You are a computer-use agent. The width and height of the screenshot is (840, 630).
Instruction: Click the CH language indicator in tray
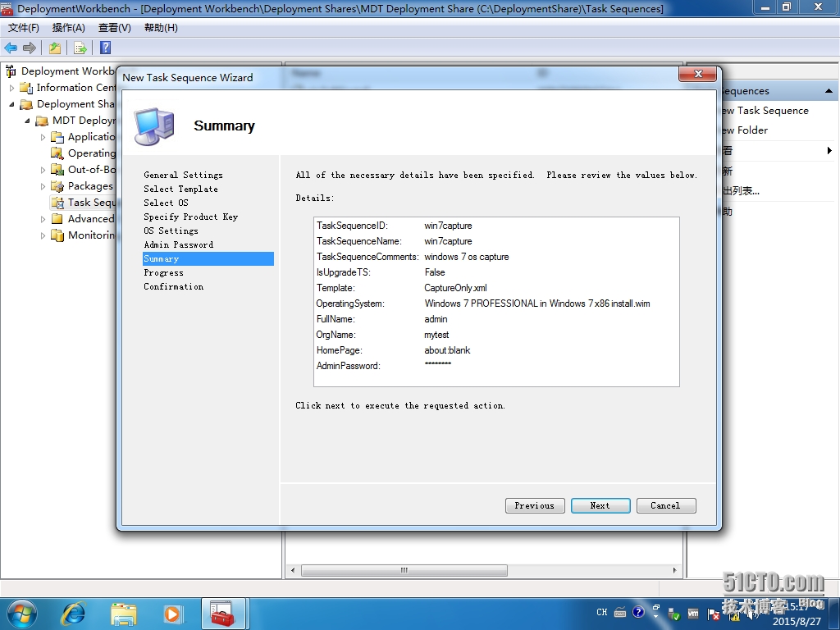coord(601,612)
